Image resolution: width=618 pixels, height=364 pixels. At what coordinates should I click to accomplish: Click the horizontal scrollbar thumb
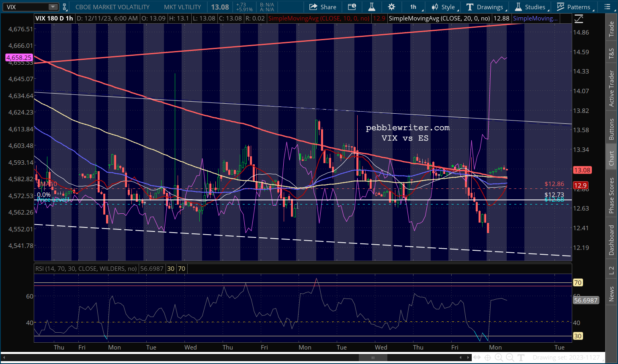[x=373, y=358]
